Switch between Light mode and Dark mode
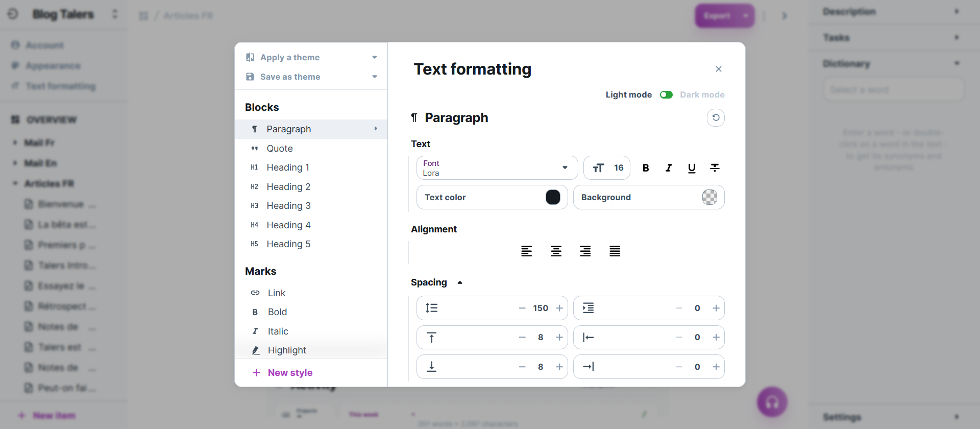980x429 pixels. 666,95
